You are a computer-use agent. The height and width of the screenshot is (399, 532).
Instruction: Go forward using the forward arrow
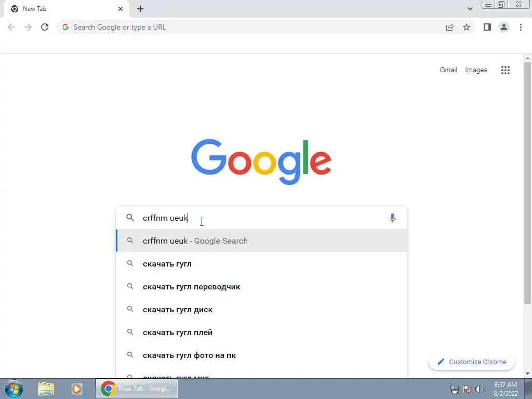tap(28, 27)
